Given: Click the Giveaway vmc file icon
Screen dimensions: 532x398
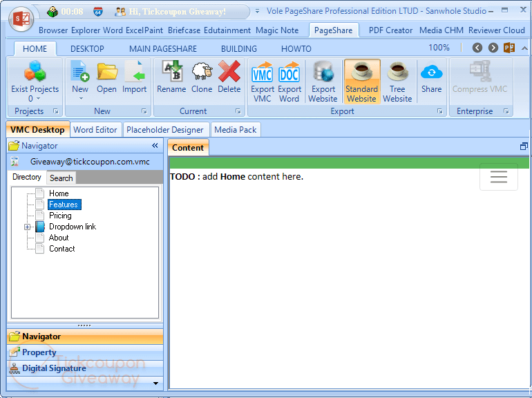Looking at the screenshot, I should click(x=15, y=162).
